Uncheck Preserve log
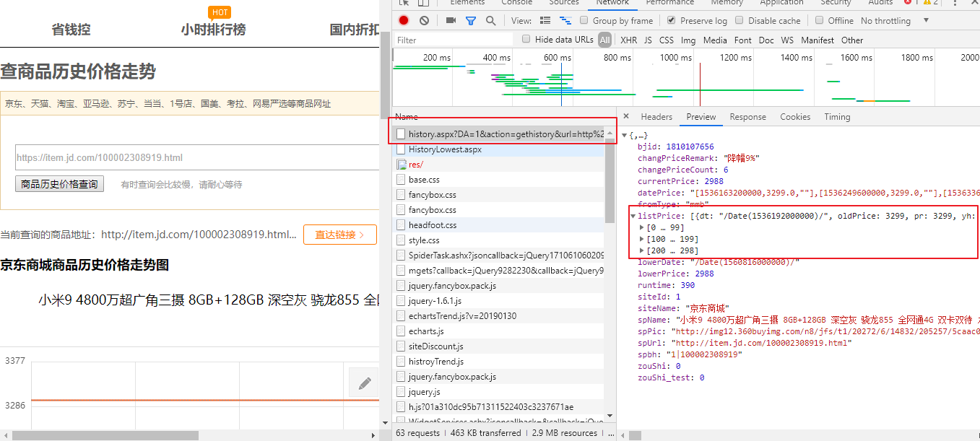Image resolution: width=980 pixels, height=441 pixels. click(672, 21)
